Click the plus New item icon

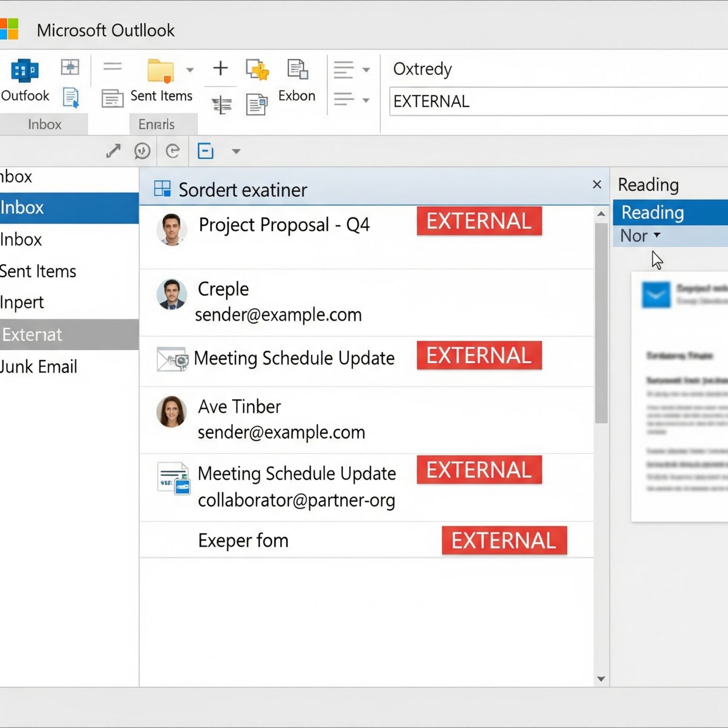(220, 68)
